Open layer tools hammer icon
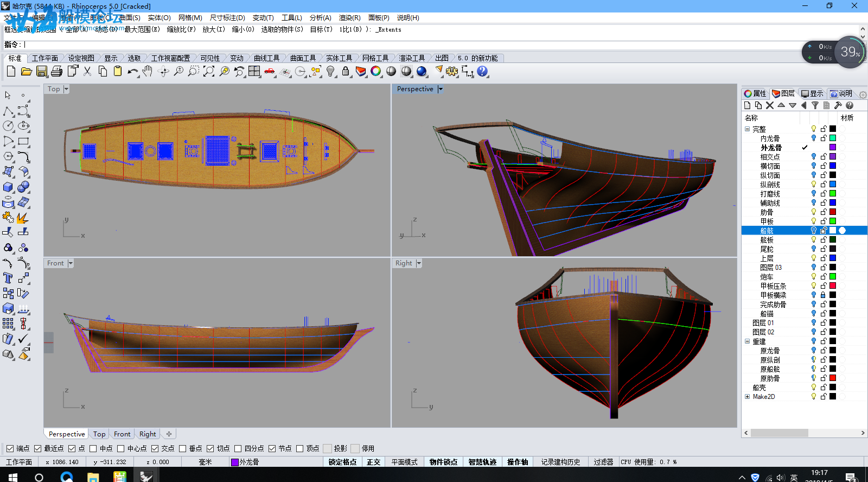 pos(838,105)
